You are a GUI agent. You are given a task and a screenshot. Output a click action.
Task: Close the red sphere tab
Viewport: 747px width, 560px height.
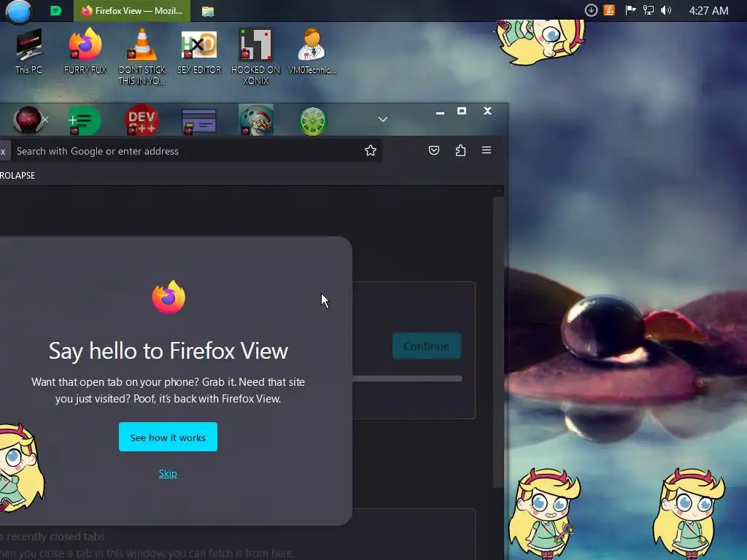45,120
